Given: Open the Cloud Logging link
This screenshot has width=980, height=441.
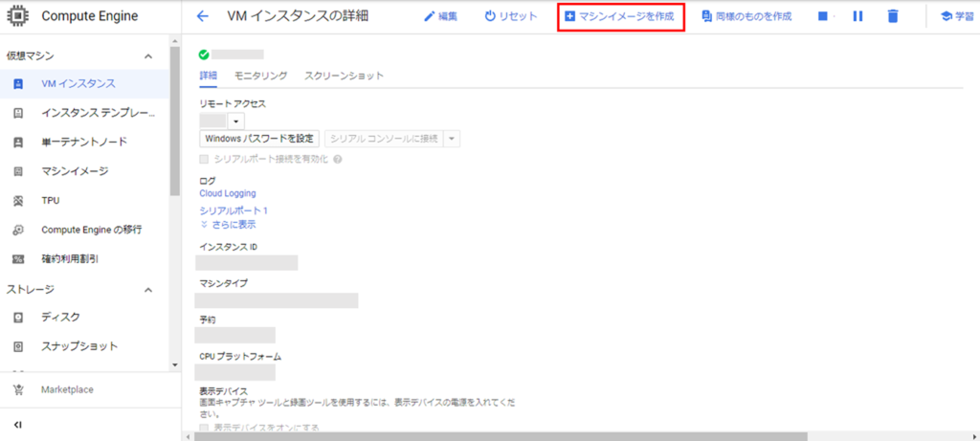Looking at the screenshot, I should pos(228,193).
